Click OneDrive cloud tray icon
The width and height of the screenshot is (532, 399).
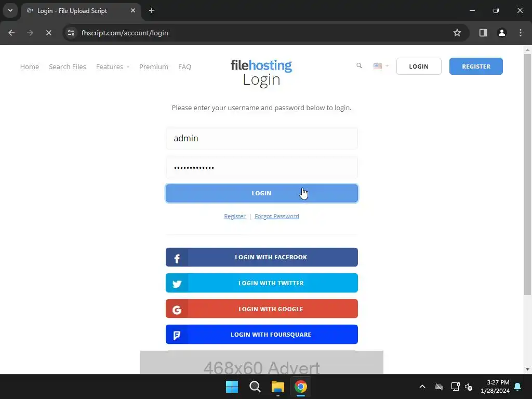[439, 387]
